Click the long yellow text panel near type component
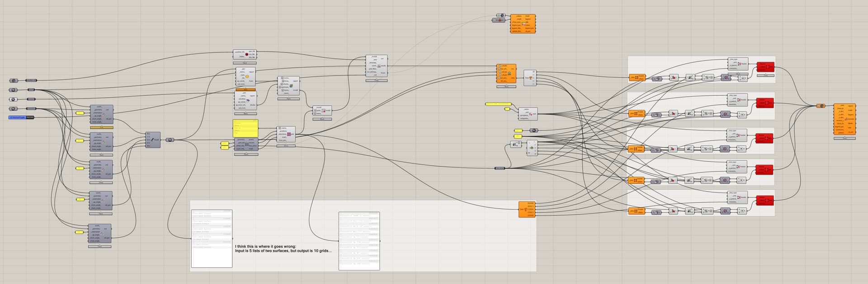 tap(498, 104)
